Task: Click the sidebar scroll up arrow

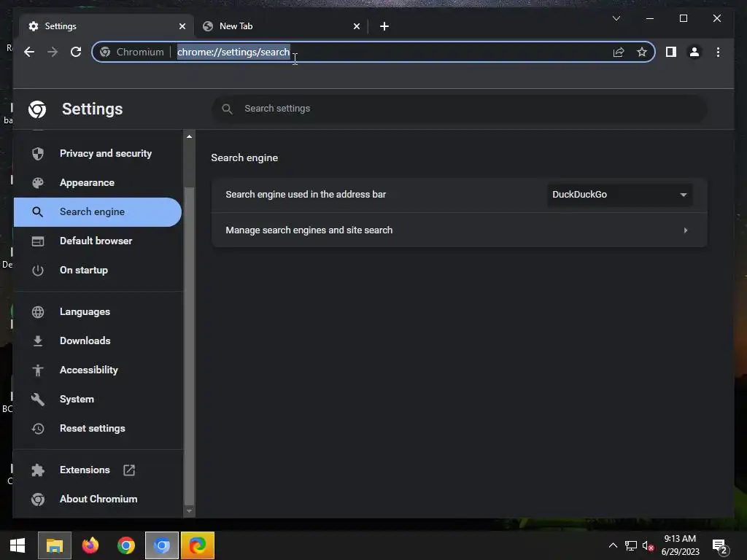Action: click(189, 136)
